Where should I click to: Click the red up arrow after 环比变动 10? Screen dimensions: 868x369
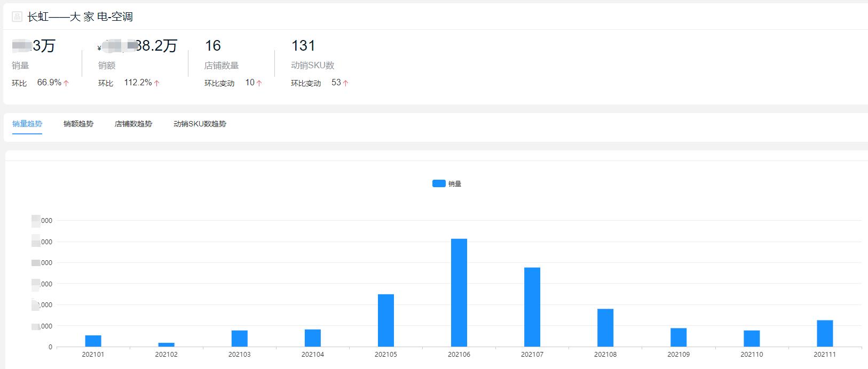[259, 83]
